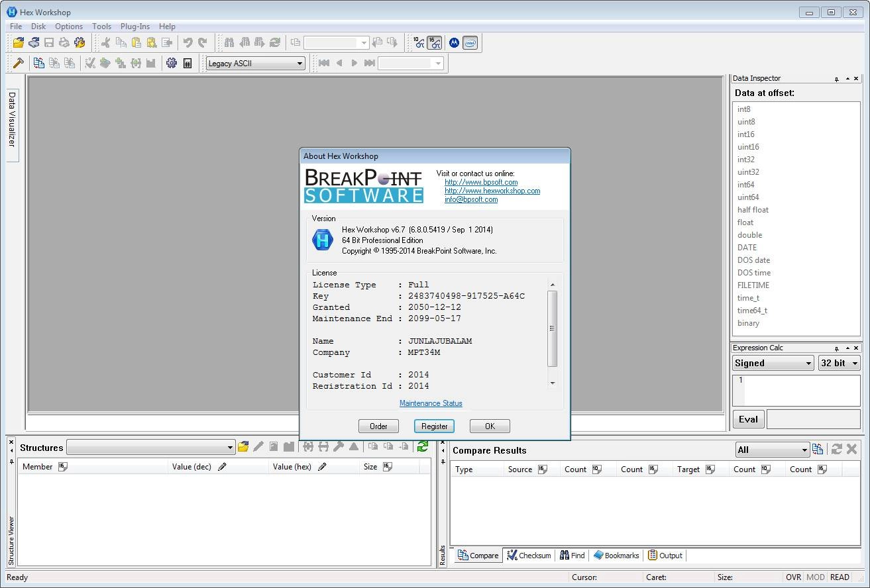Click the pencil icon next to Value (dec)
The image size is (870, 588).
[x=222, y=467]
